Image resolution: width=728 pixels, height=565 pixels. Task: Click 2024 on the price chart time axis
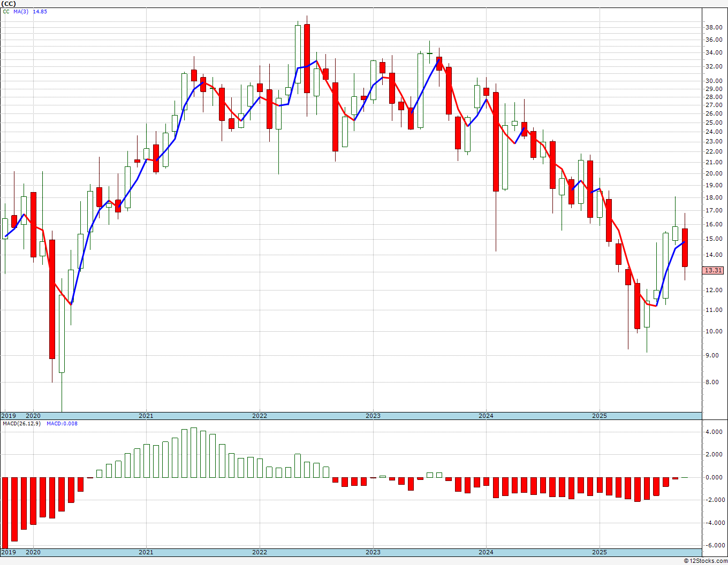pyautogui.click(x=486, y=416)
